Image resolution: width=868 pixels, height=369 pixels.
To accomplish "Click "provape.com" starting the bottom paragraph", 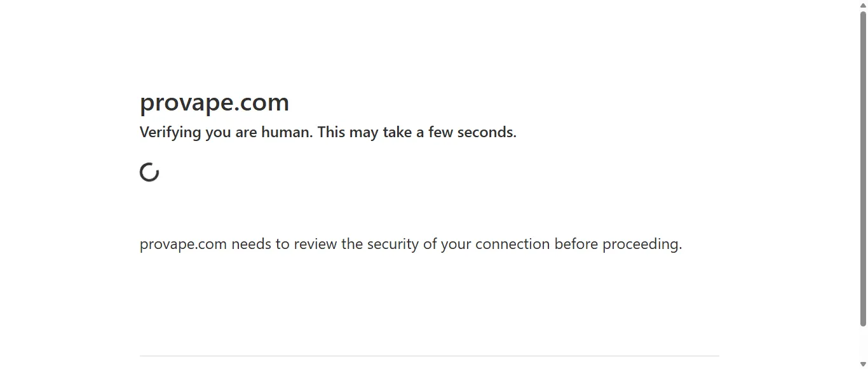I will pos(183,245).
